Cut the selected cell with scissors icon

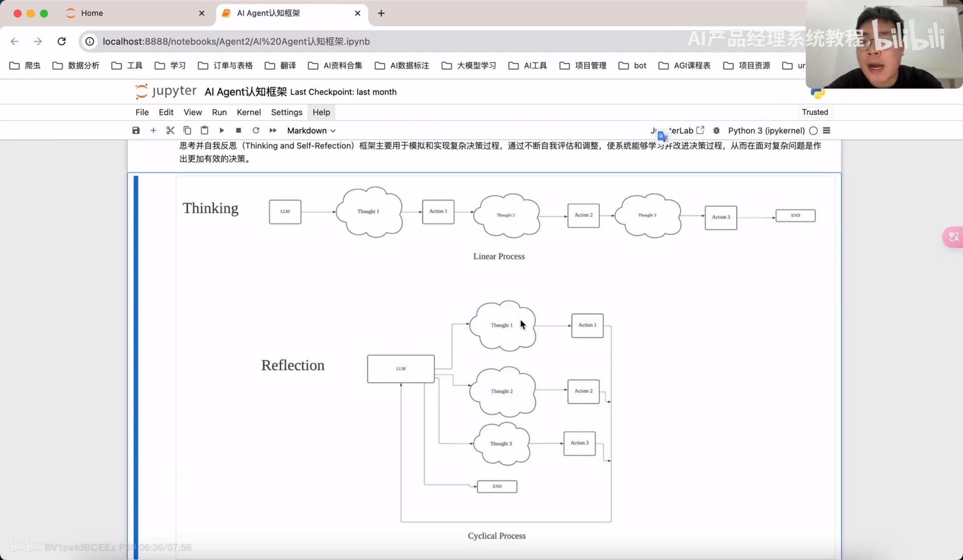170,130
